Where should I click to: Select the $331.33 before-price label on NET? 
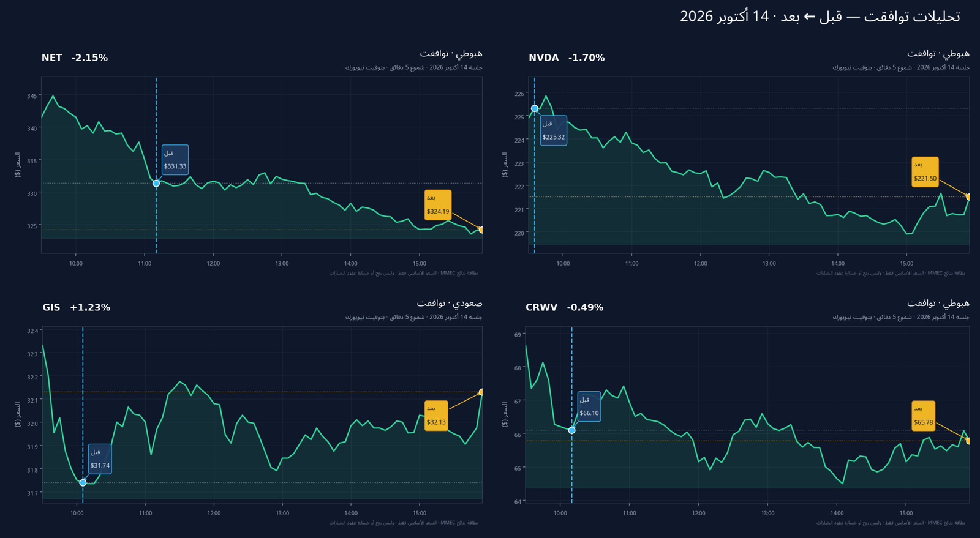175,160
